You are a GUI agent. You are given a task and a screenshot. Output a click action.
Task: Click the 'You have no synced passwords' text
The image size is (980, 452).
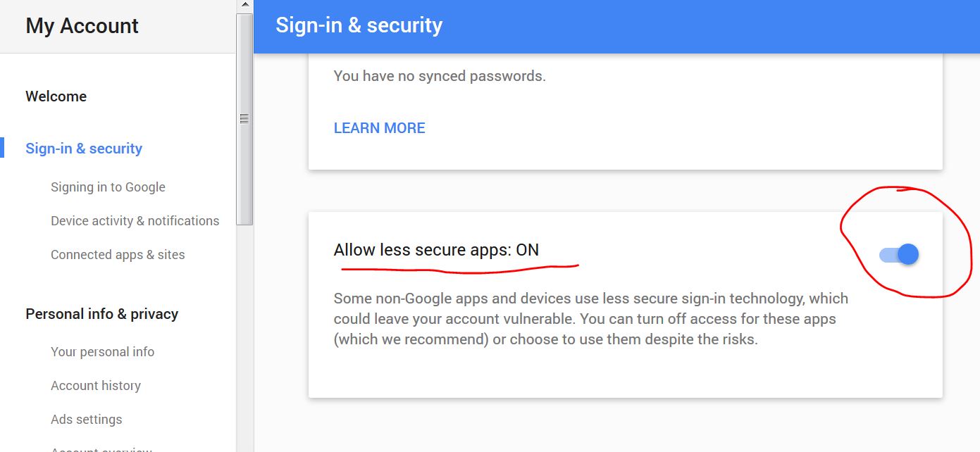click(440, 76)
